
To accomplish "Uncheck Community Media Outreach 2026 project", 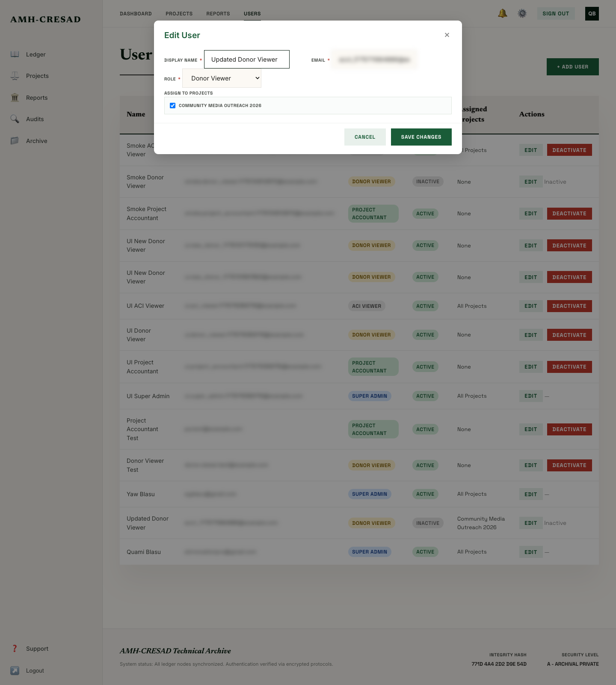I will (173, 106).
